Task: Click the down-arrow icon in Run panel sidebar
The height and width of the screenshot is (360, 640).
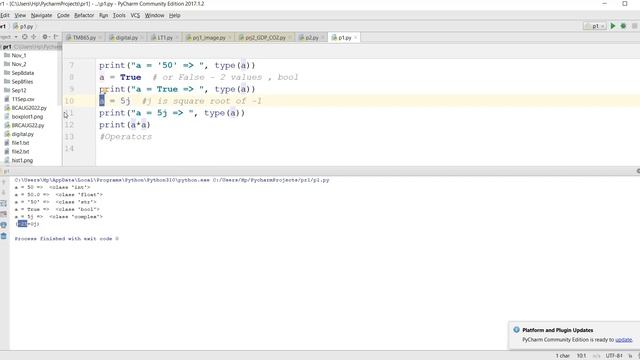Action: tap(4, 192)
